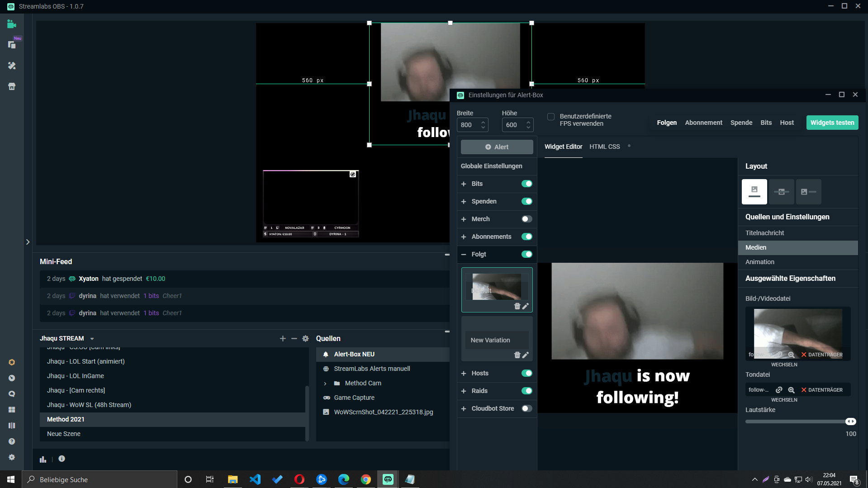Open the Themes store icon in sidebar
Screen dimensions: 868x488
tap(12, 86)
